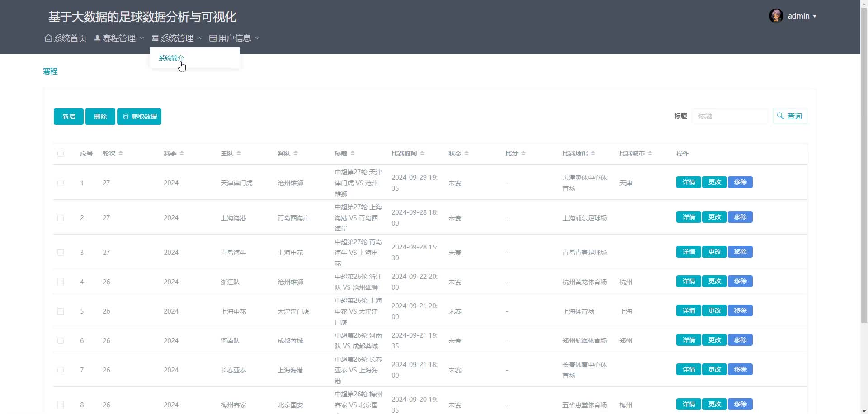Sort by 比赛时间 column arrows

pyautogui.click(x=422, y=153)
